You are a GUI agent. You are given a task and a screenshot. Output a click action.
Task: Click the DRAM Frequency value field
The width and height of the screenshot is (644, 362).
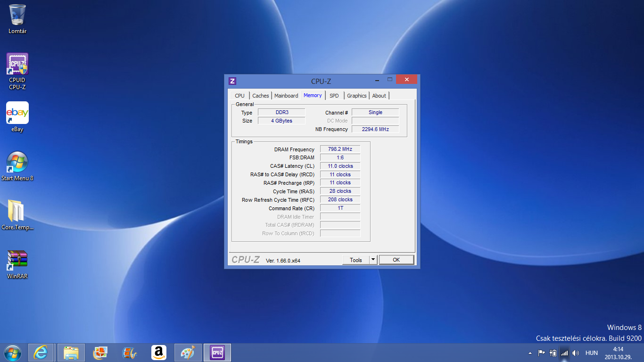(340, 149)
